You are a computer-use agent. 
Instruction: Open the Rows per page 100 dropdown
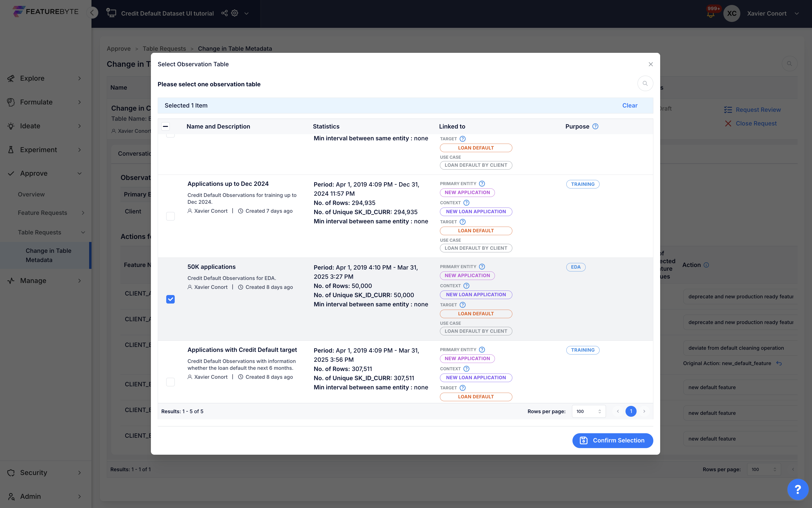pos(588,411)
